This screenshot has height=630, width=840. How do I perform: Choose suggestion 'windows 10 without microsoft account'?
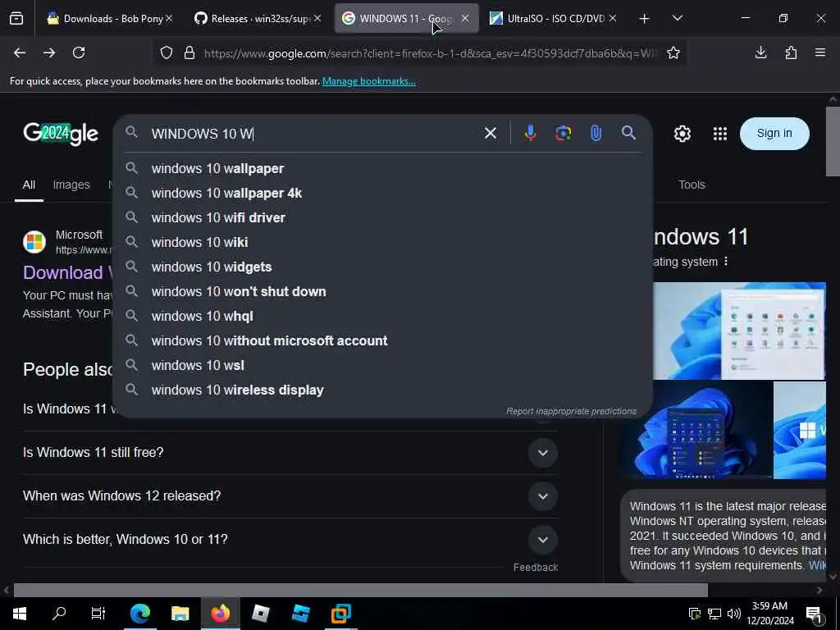pos(383,341)
